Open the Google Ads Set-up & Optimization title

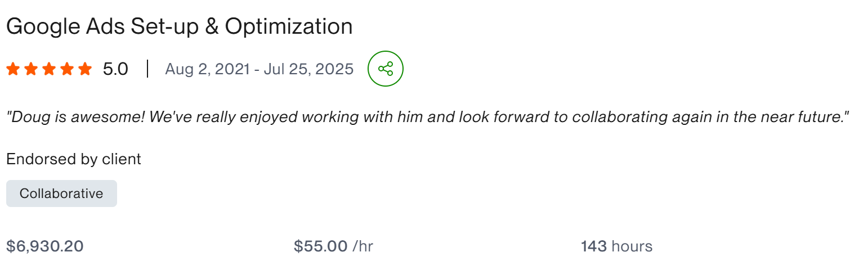(x=180, y=27)
